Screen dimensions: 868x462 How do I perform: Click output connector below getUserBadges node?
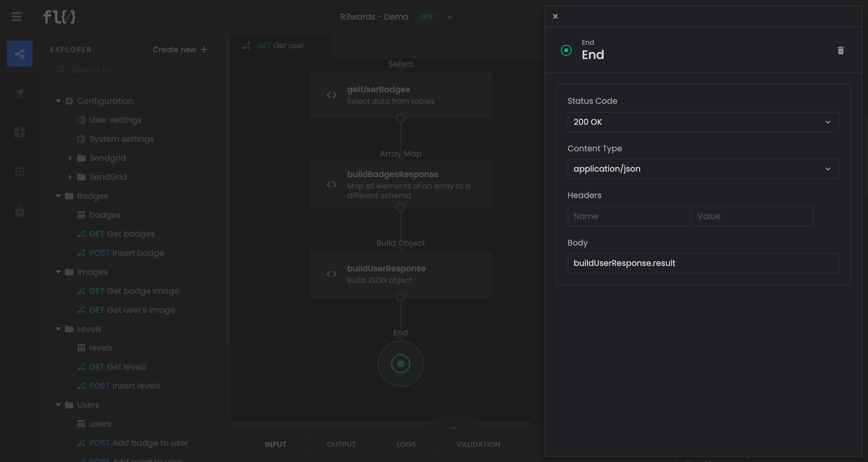[x=401, y=118]
